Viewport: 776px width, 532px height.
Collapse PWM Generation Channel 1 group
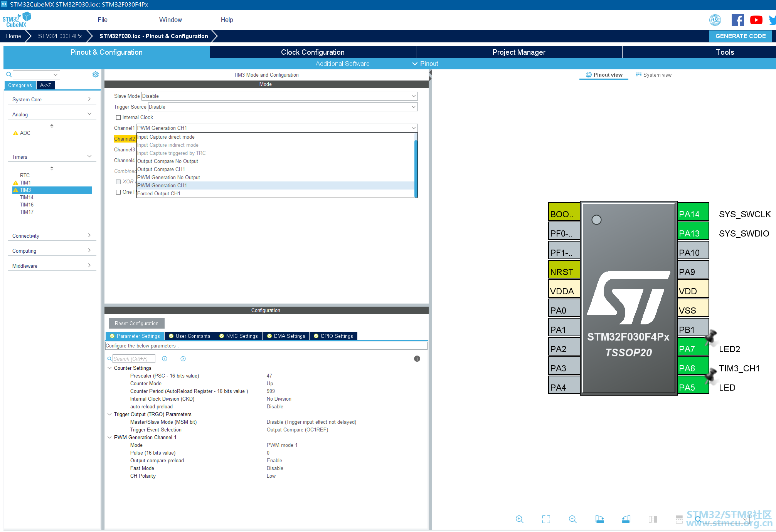[109, 438]
